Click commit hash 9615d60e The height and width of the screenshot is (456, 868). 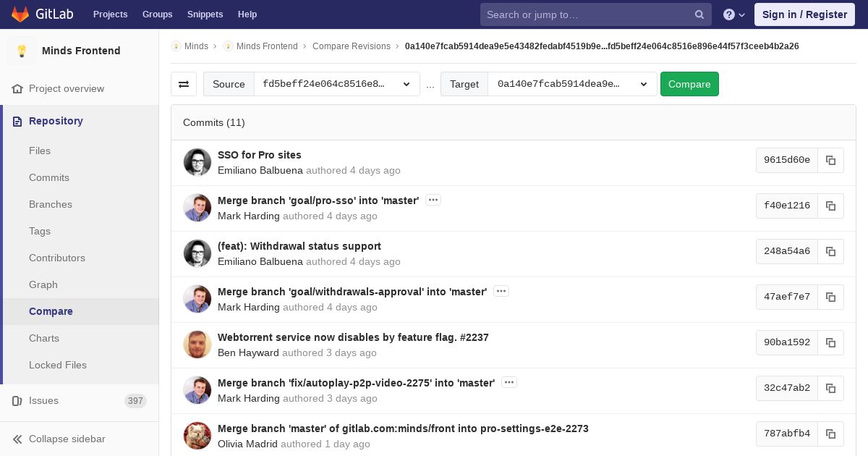click(x=787, y=160)
